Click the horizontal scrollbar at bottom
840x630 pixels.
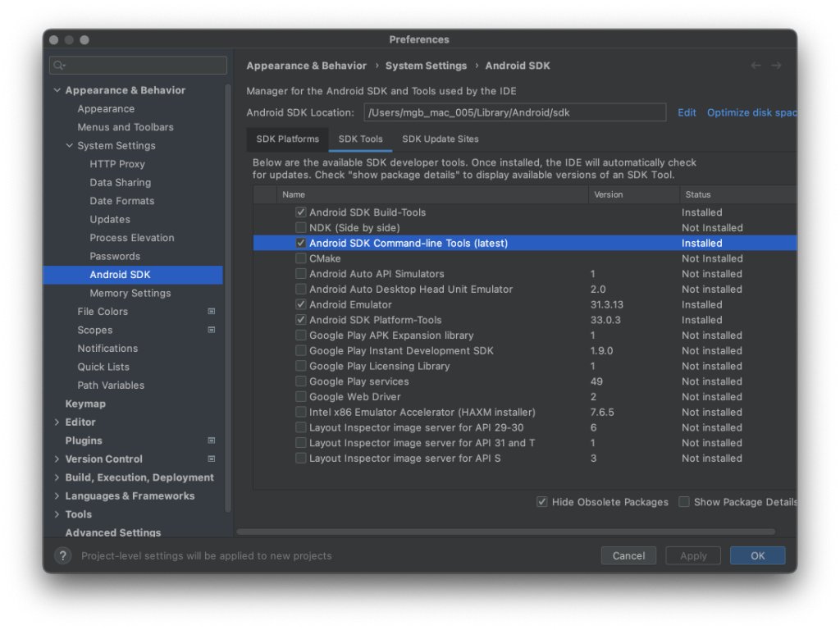(x=505, y=532)
